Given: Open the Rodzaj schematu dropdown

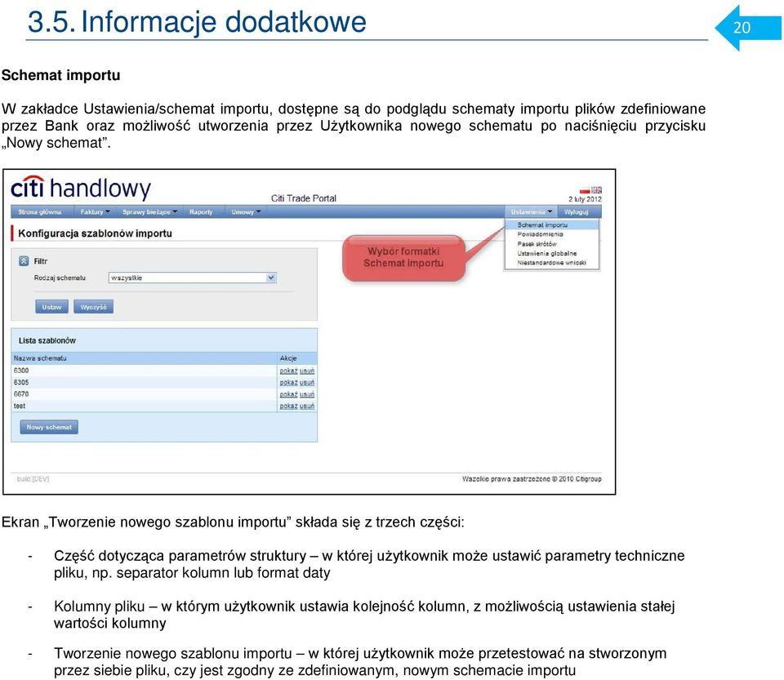Looking at the screenshot, I should click(193, 278).
